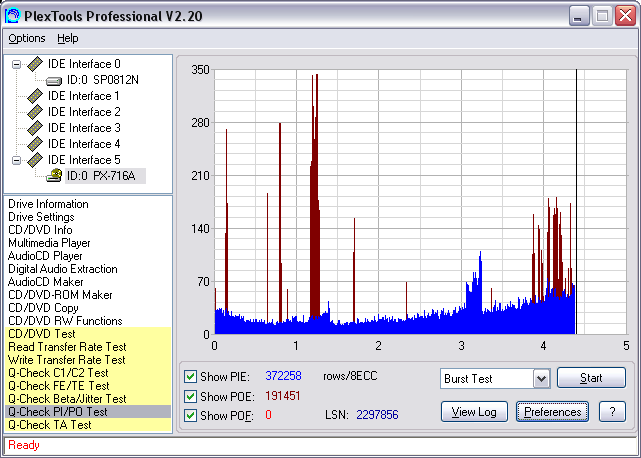Screen dimensions: 641x458
Task: Select Read Transfer Rate Test
Action: pyautogui.click(x=88, y=347)
